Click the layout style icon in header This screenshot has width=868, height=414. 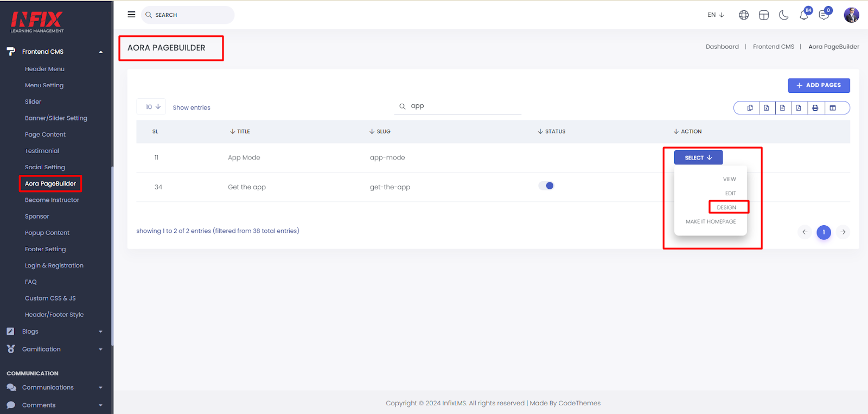click(764, 15)
